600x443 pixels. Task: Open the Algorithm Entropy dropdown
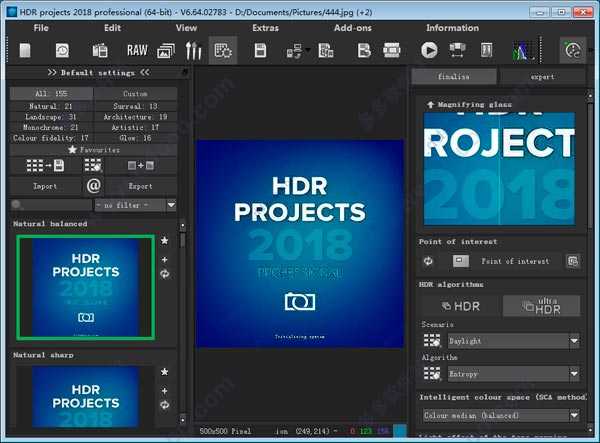point(514,374)
